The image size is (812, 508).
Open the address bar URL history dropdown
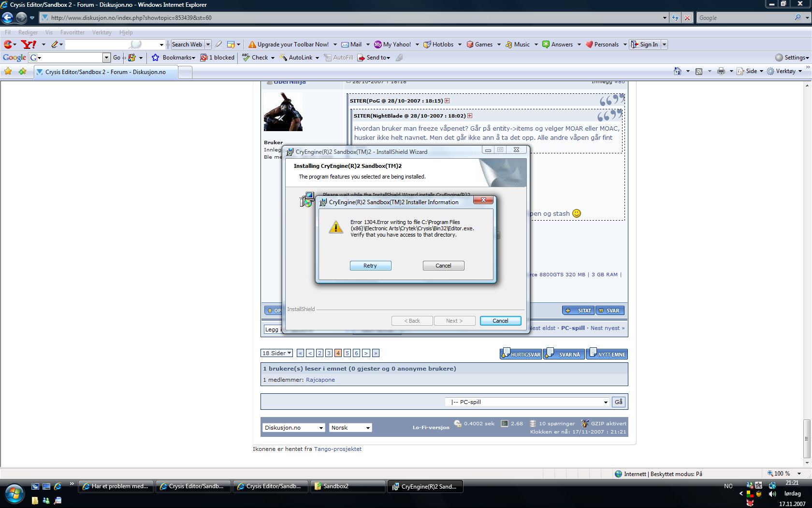(665, 18)
